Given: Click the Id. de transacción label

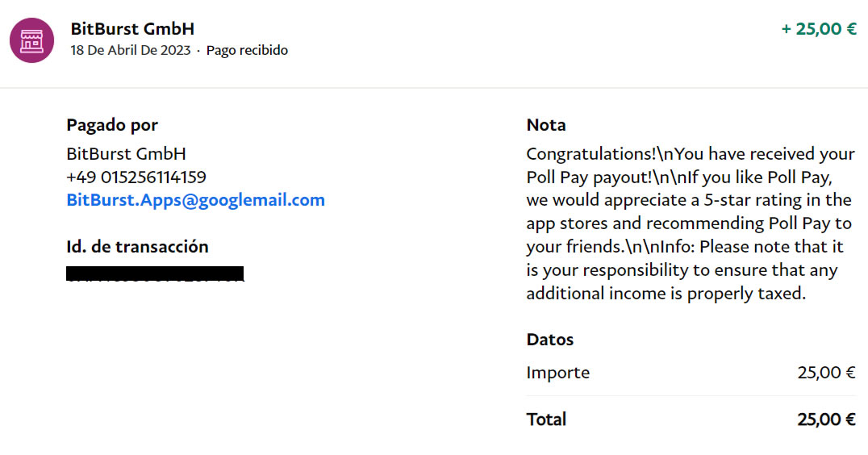Looking at the screenshot, I should (x=137, y=247).
